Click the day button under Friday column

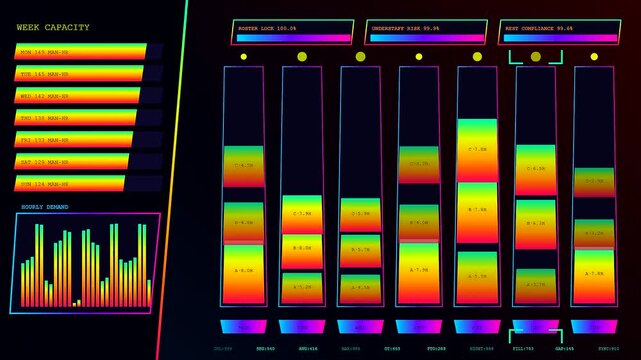(x=477, y=326)
